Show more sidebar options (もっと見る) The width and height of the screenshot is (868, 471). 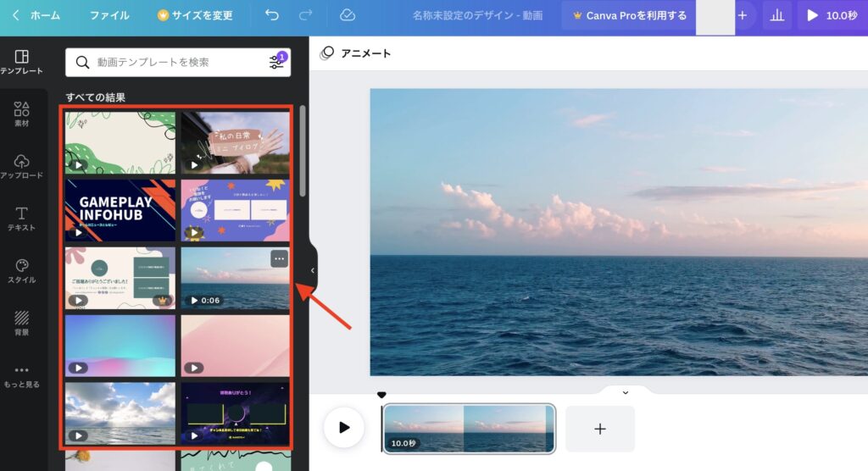pos(21,376)
